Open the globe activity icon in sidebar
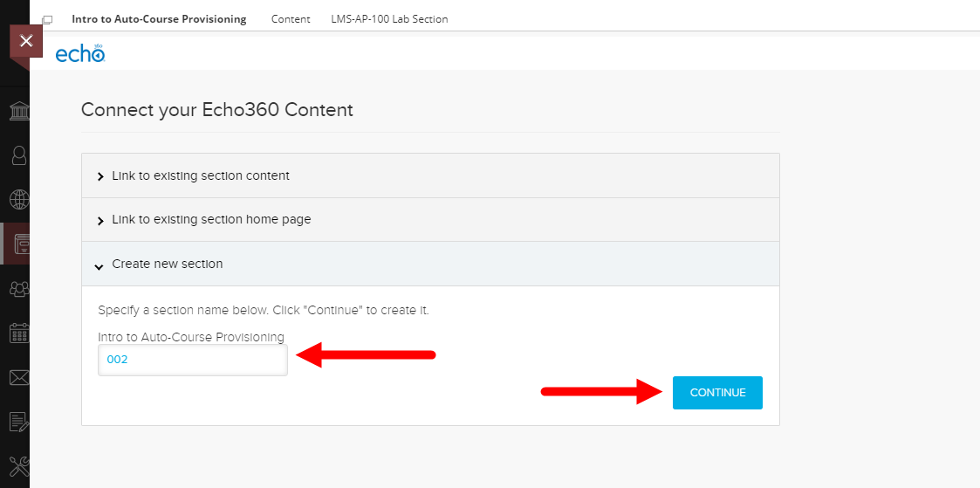This screenshot has height=488, width=980. [x=19, y=199]
